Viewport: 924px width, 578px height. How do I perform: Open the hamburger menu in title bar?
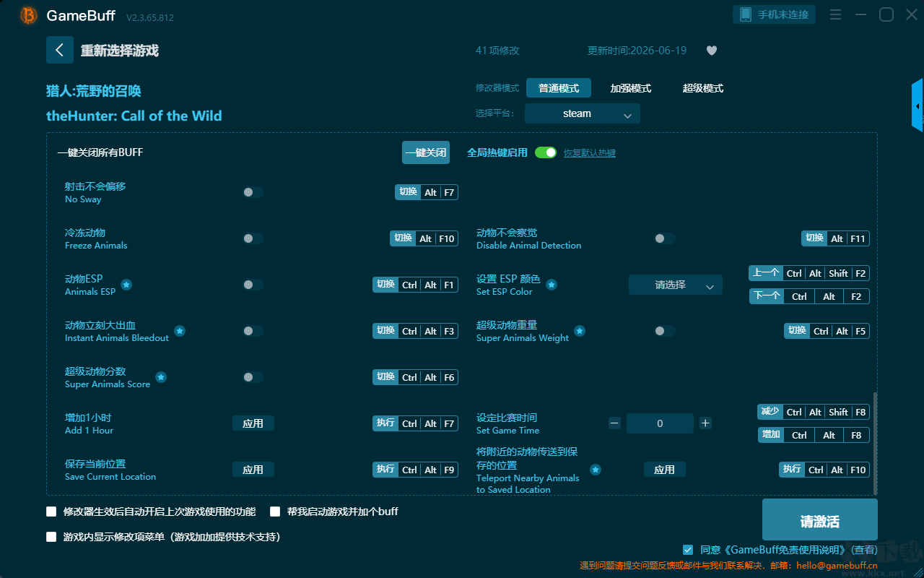coord(835,14)
